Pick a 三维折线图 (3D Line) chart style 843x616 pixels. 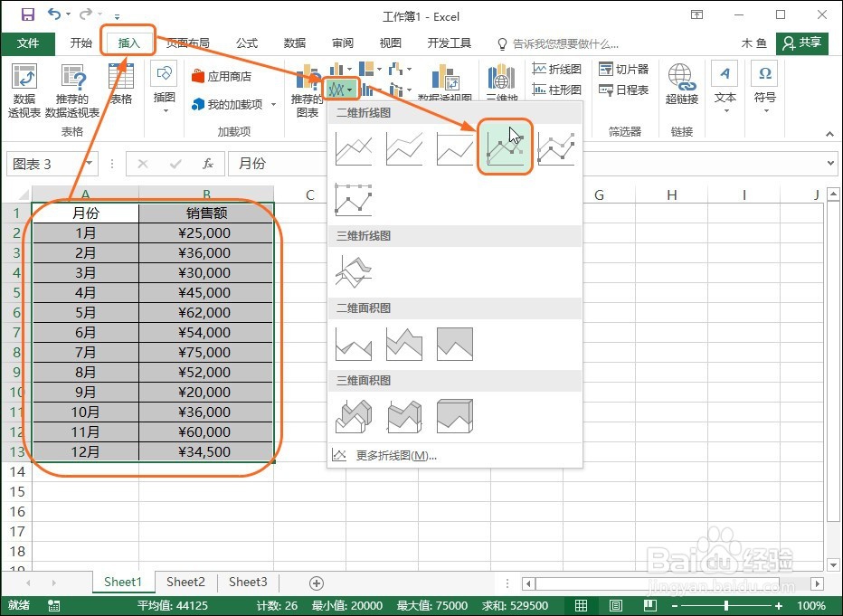(355, 271)
